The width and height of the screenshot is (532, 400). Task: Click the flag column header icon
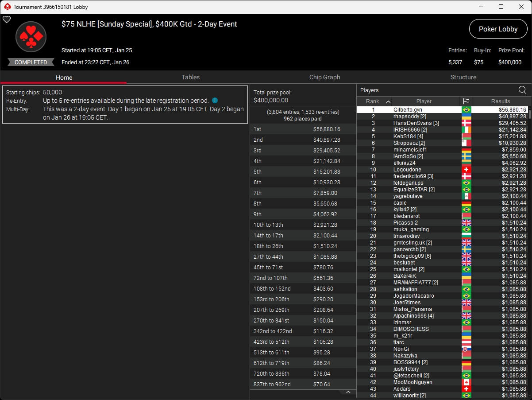(466, 101)
